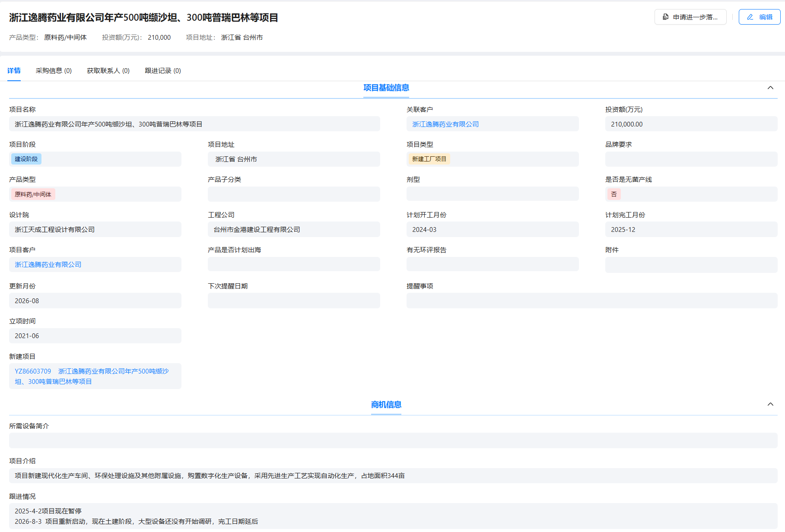This screenshot has width=785, height=532.
Task: Click the page title 浙江逸腾药业有限公司年产500吨缬沙坦
Action: (143, 17)
